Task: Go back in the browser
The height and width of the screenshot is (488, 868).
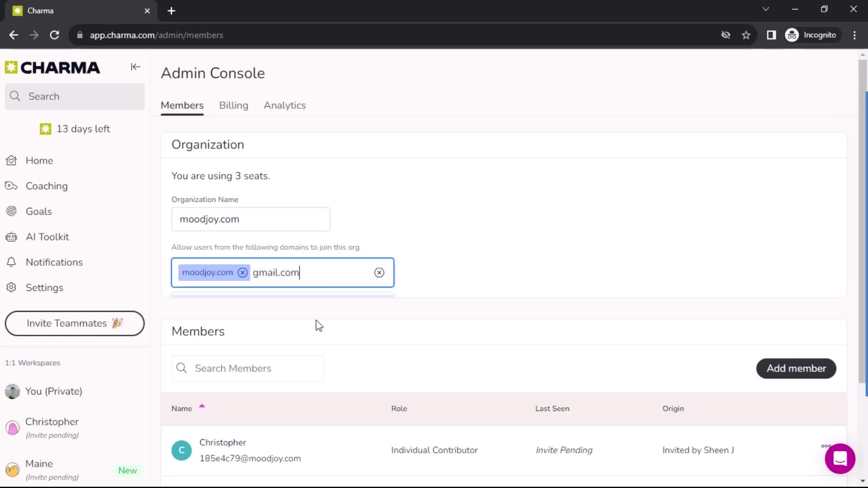Action: point(14,35)
